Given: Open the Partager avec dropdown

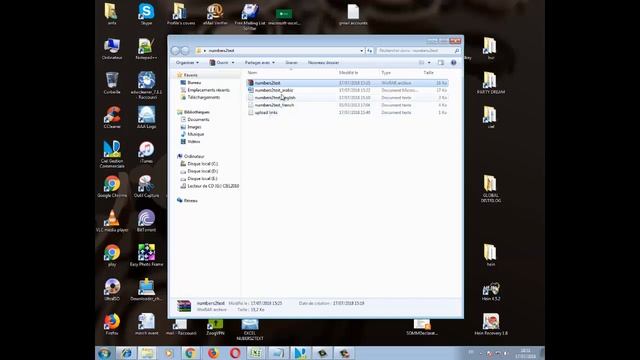Looking at the screenshot, I should (260, 62).
